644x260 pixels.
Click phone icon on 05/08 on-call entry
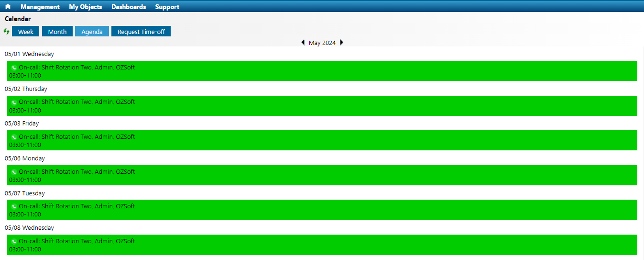[14, 241]
